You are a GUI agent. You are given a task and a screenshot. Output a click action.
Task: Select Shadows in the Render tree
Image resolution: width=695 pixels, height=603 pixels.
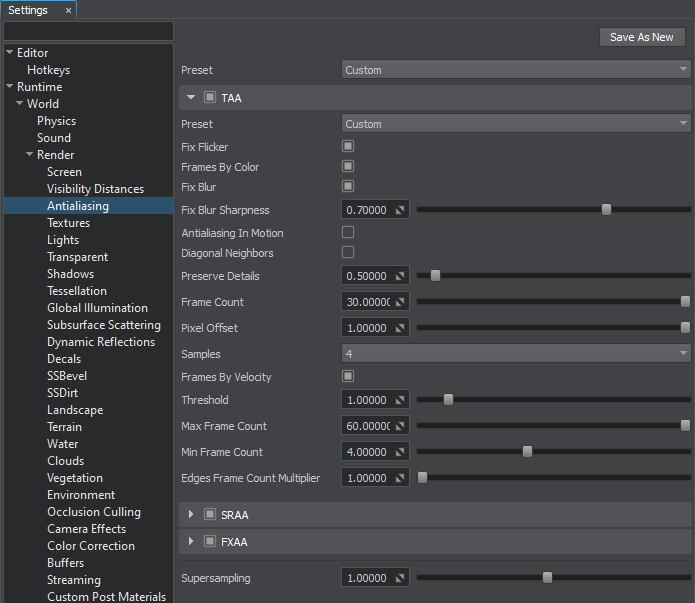click(x=70, y=274)
